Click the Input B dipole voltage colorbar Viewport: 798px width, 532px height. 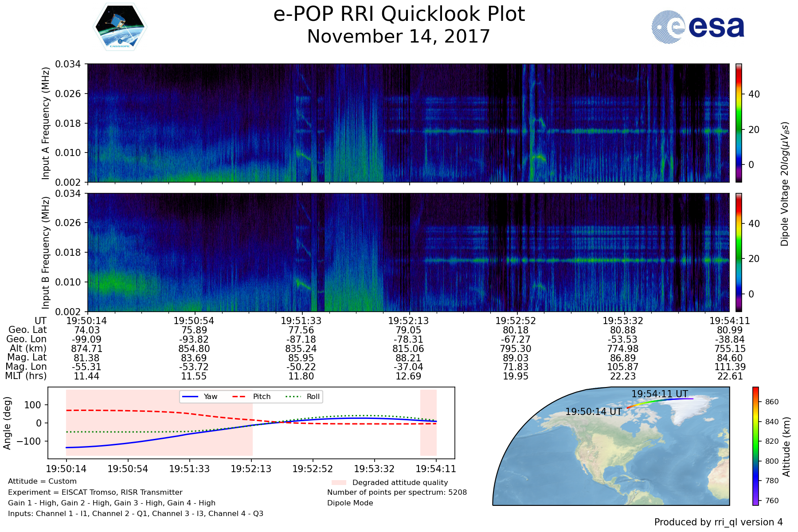(739, 252)
